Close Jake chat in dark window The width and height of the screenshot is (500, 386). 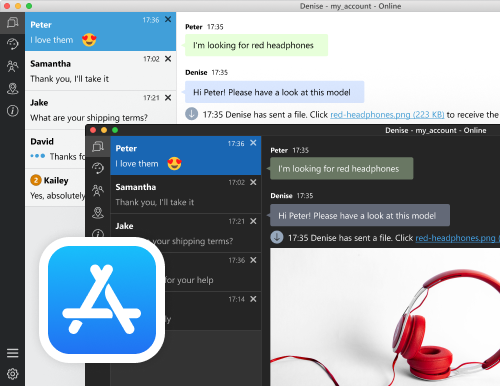(x=253, y=221)
